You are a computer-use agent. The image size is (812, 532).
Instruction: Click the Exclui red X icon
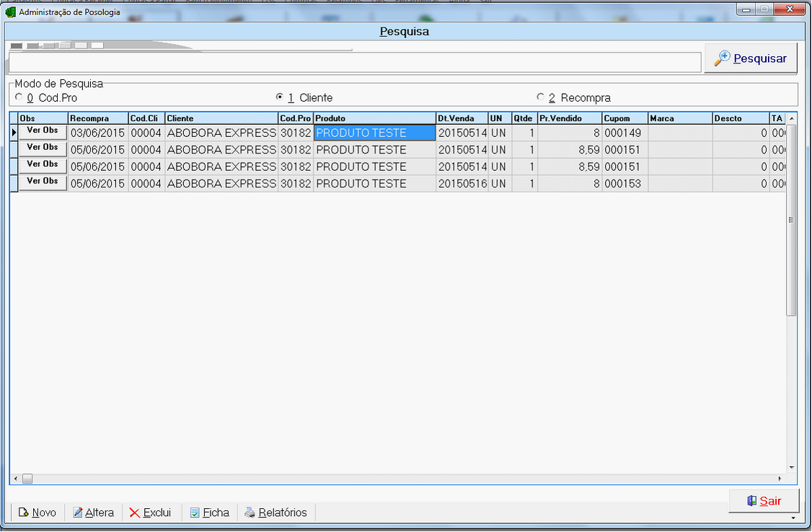click(x=135, y=513)
